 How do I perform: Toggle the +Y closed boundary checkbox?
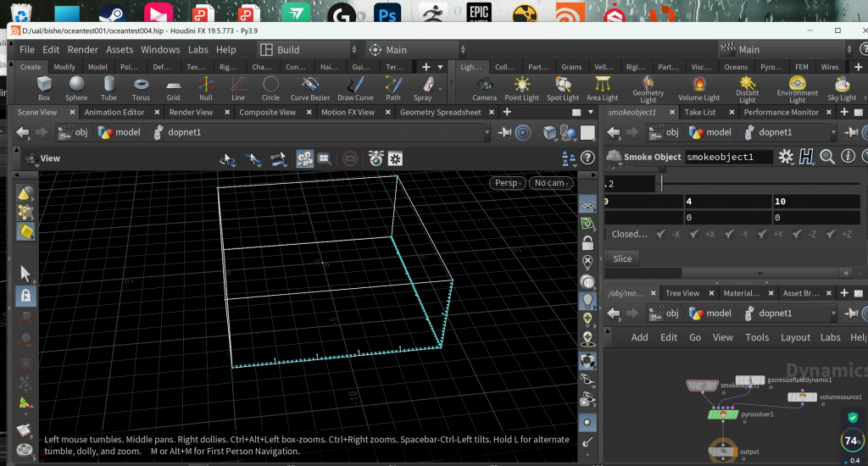[762, 234]
